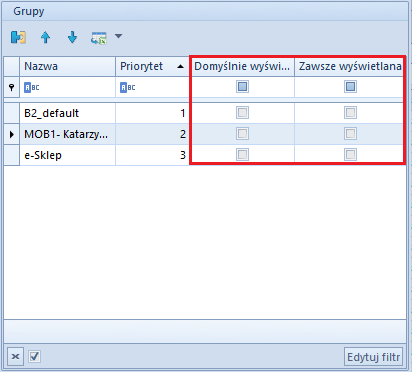Check Domyślnie wyświetlana for MOB1- Katarzy...

coord(242,134)
